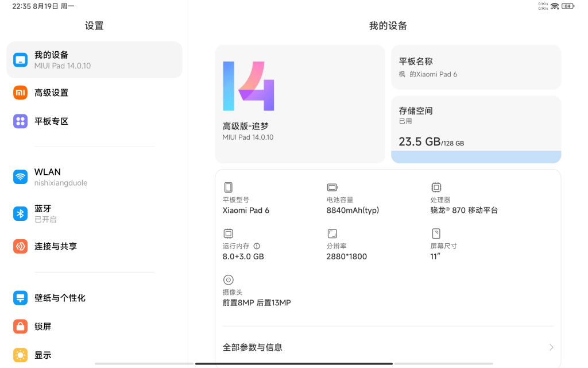Select the WLAN wifi icon
Screen dimensions: 588x368
[x=20, y=177]
